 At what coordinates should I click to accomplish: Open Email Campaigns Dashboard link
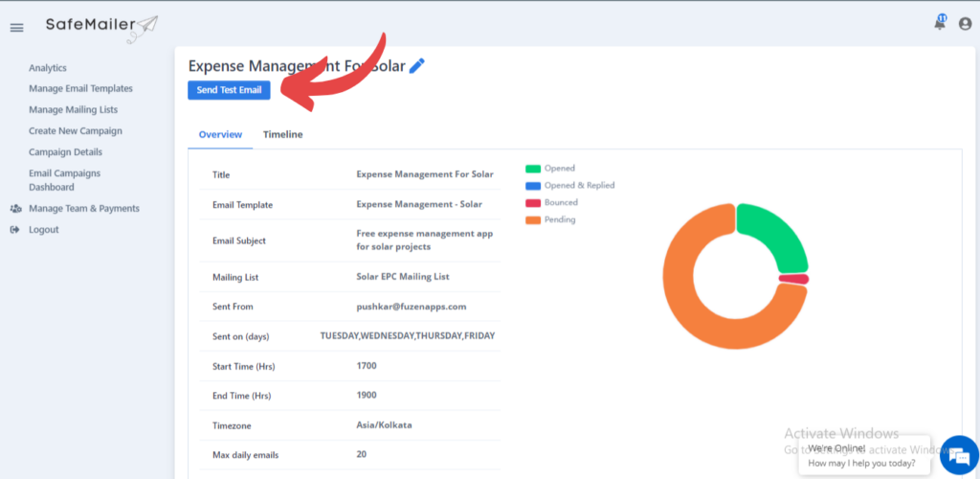[x=64, y=180]
